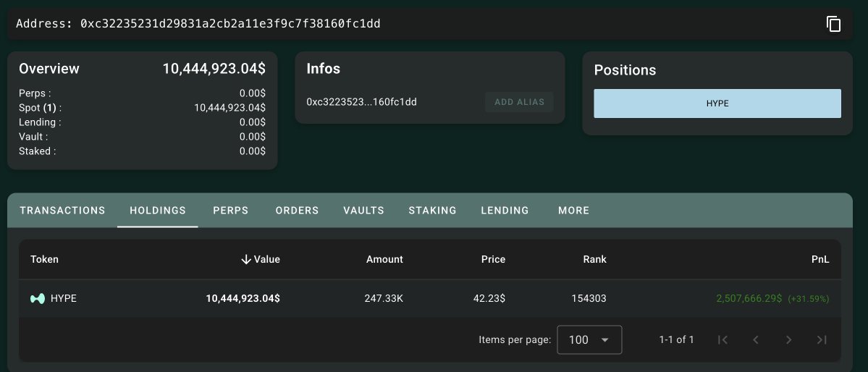Screen dimensions: 868x372
Task: Jump to the last page of results
Action: [x=822, y=339]
